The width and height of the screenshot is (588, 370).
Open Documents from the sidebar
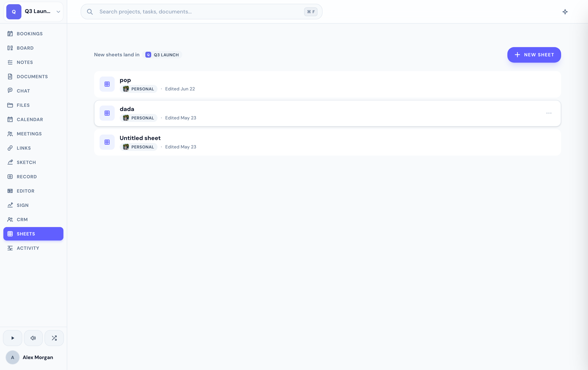(33, 77)
